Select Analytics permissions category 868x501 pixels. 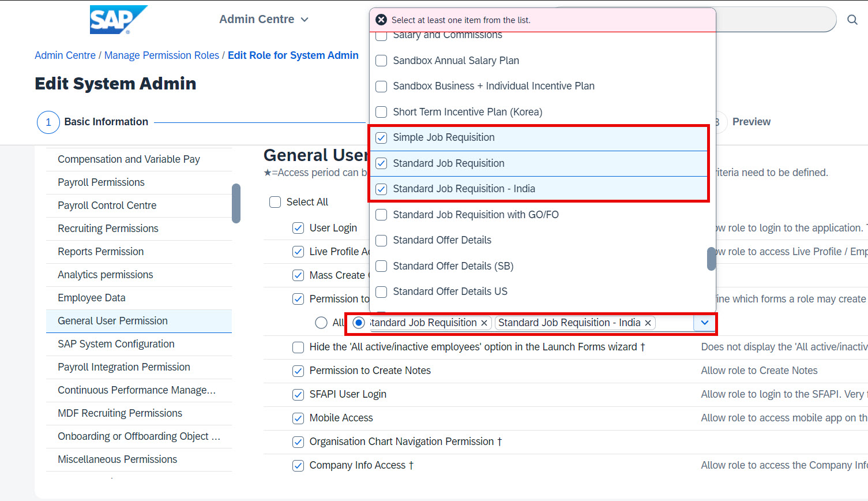[139, 275]
